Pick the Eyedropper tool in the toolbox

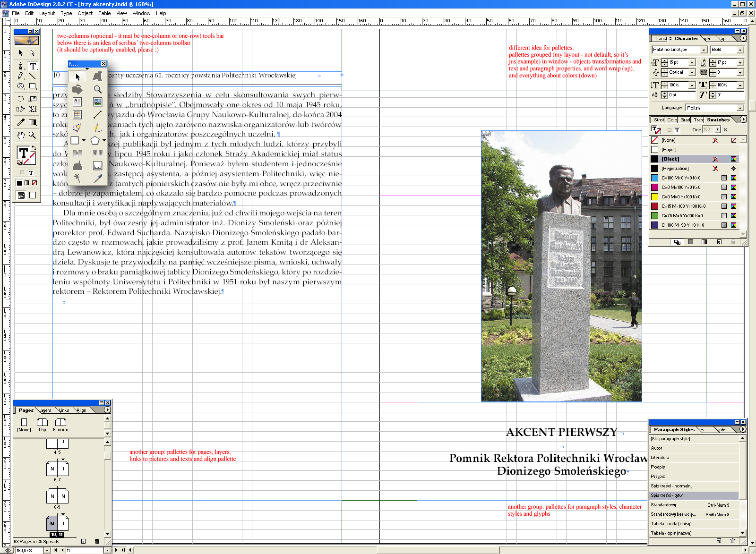click(x=20, y=122)
